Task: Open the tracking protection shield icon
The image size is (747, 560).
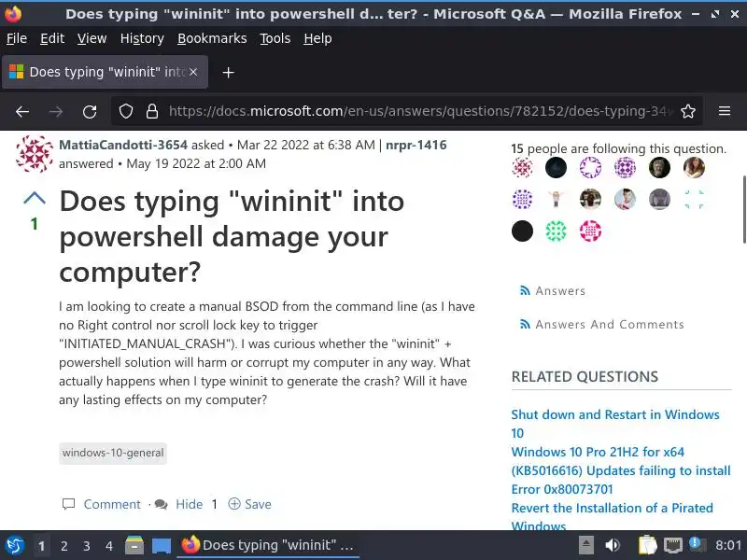Action: [126, 111]
